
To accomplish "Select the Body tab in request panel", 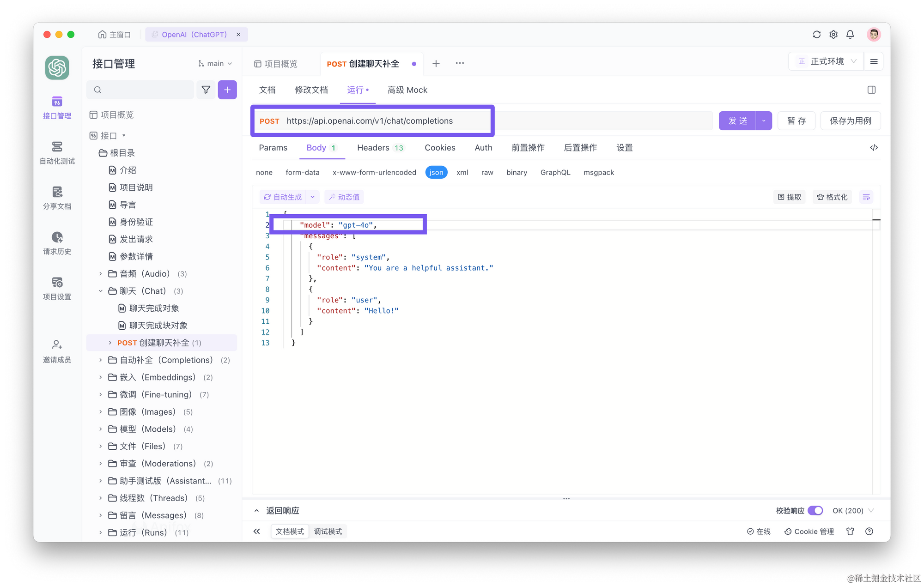I will (x=316, y=147).
